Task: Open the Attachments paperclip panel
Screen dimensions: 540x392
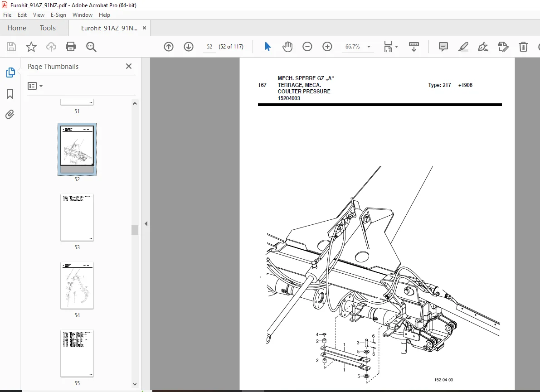Action: pyautogui.click(x=10, y=114)
